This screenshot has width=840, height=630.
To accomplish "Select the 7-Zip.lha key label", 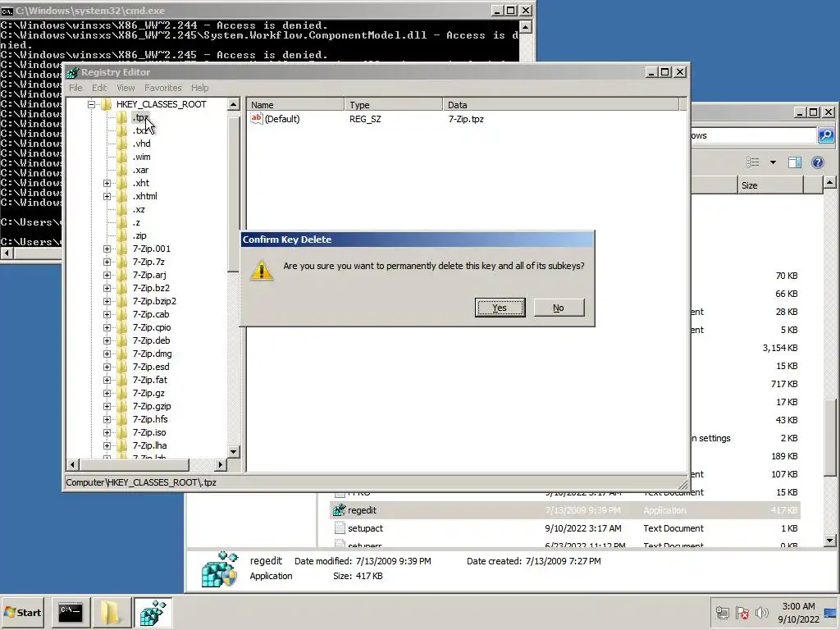I will coord(149,445).
